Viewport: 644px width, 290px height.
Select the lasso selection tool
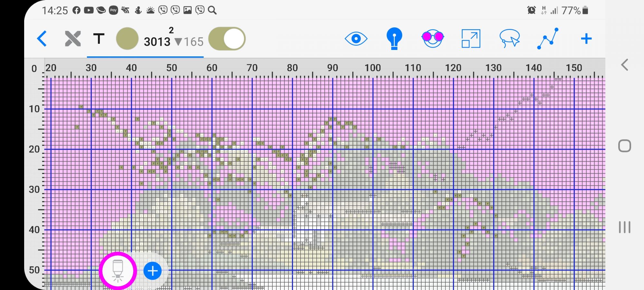click(x=509, y=39)
